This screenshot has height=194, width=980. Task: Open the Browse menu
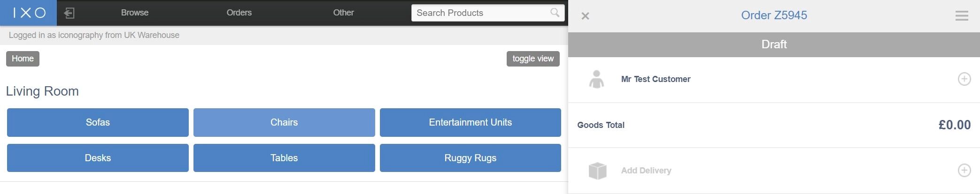pos(135,13)
